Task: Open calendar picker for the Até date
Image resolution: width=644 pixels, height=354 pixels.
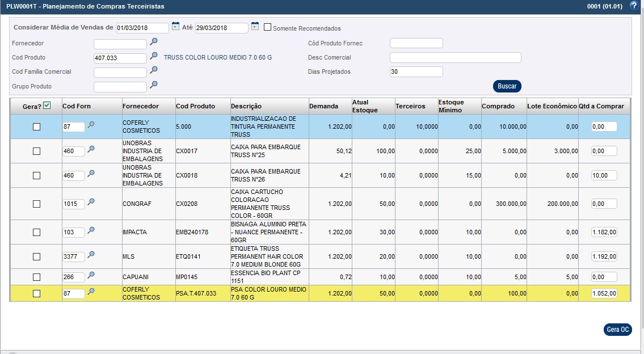Action: pyautogui.click(x=255, y=26)
